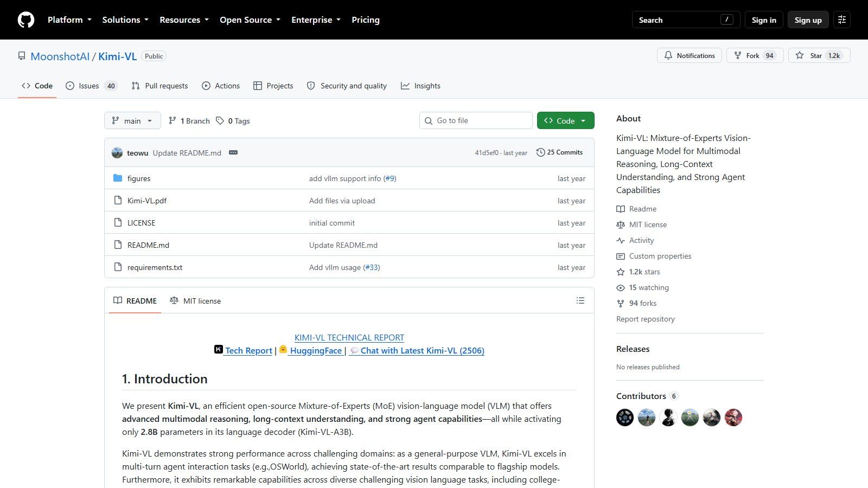Viewport: 868px width, 488px height.
Task: Click the Sign in button
Action: (764, 20)
